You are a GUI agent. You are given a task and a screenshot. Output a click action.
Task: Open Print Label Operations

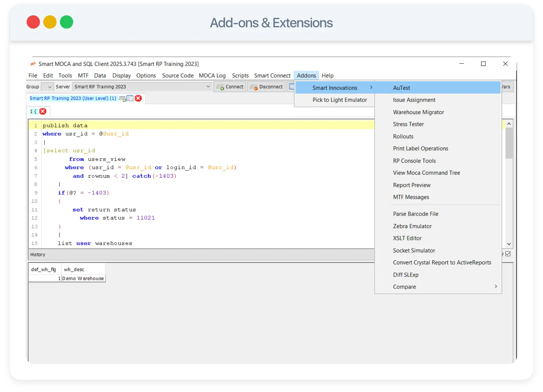coord(438,148)
